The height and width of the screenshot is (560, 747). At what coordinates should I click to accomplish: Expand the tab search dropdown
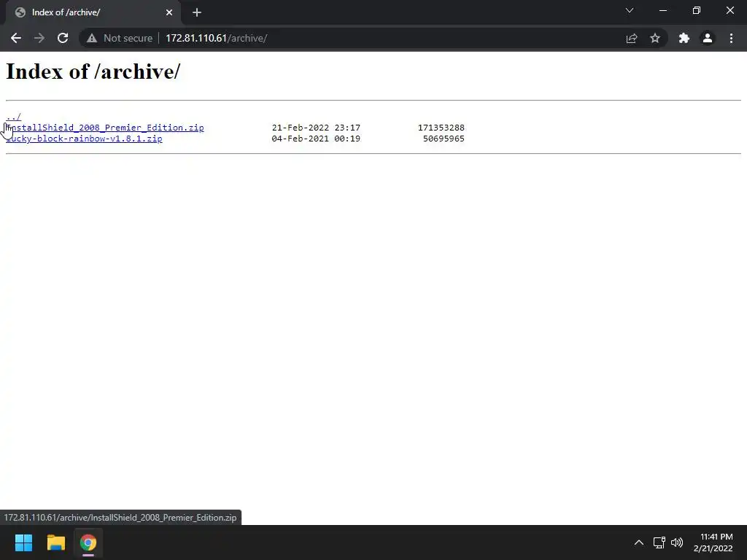click(630, 10)
